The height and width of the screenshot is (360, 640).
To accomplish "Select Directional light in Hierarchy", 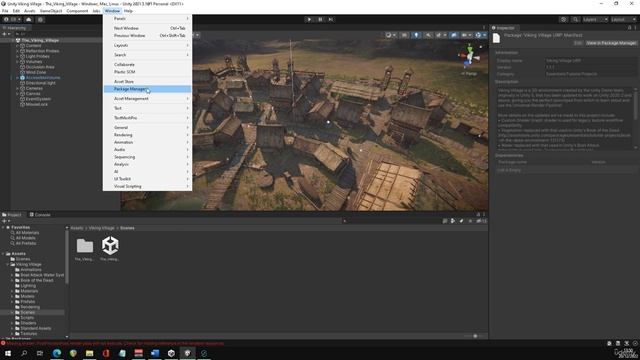I will [x=40, y=83].
